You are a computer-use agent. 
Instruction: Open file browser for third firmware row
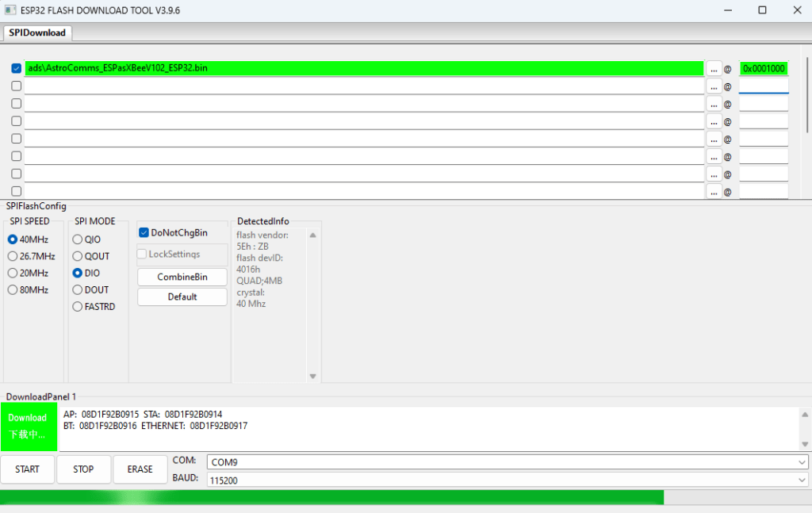pyautogui.click(x=714, y=104)
